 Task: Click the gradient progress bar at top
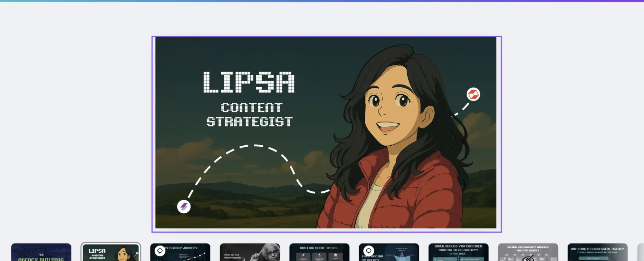pyautogui.click(x=322, y=1)
